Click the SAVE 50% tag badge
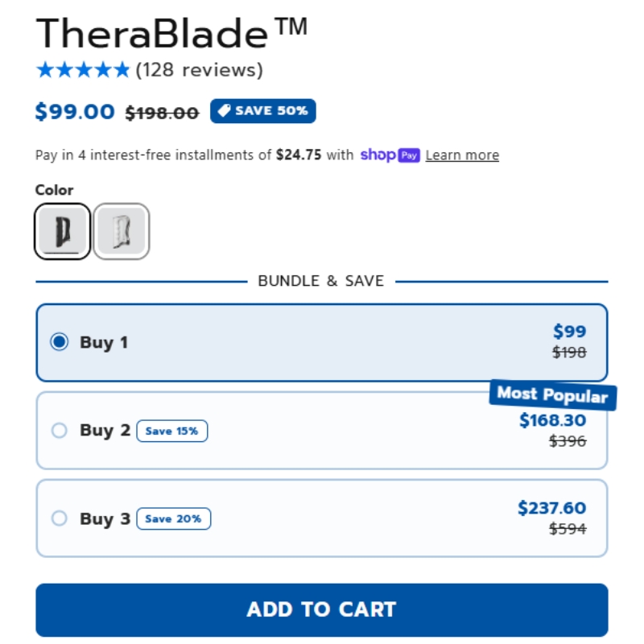Viewport: 644px width, 644px height. coord(263,111)
